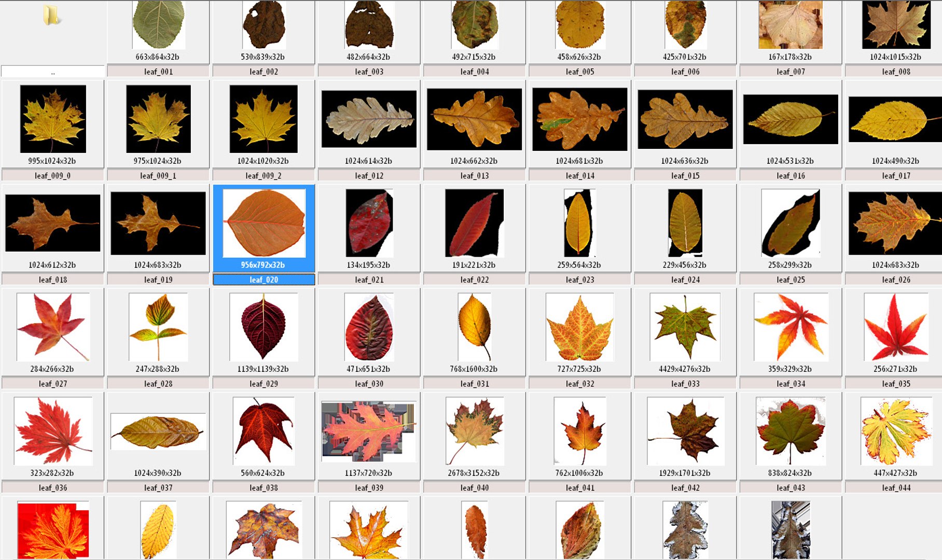Click the '..' parent directory label
The height and width of the screenshot is (560, 942).
tap(53, 72)
